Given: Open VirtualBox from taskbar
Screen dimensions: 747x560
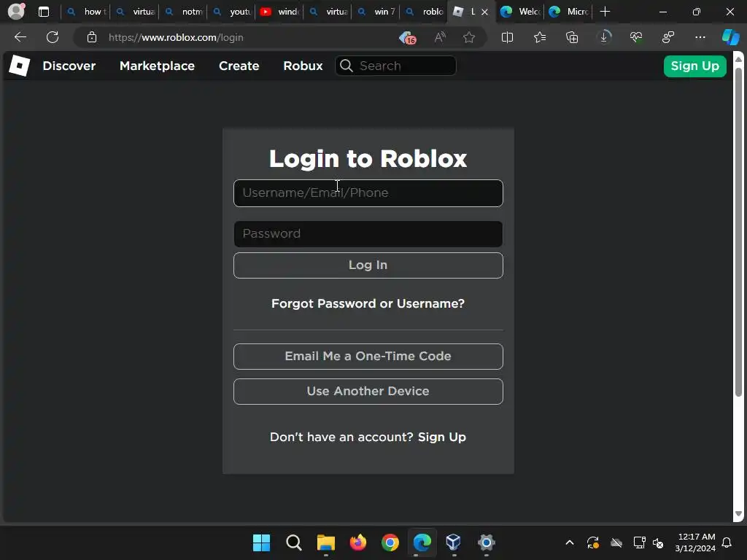Looking at the screenshot, I should coord(453,542).
